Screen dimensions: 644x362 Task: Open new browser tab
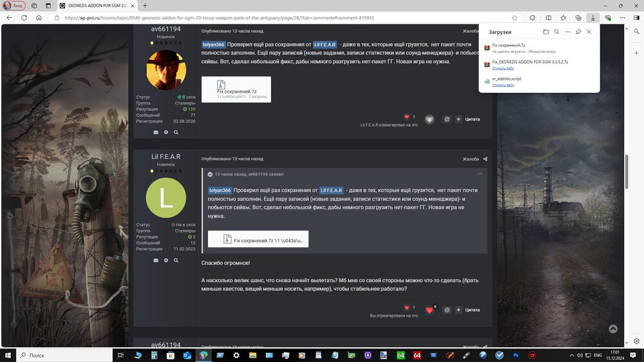[145, 6]
